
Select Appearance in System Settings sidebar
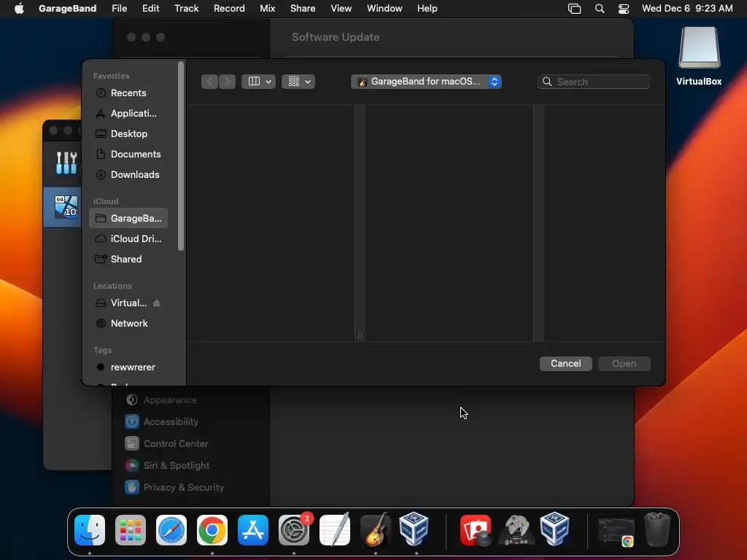(161, 400)
